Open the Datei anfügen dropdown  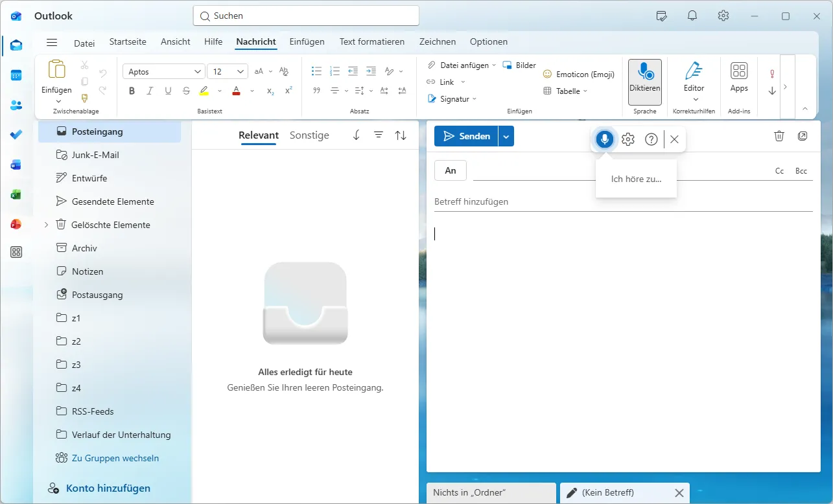494,65
